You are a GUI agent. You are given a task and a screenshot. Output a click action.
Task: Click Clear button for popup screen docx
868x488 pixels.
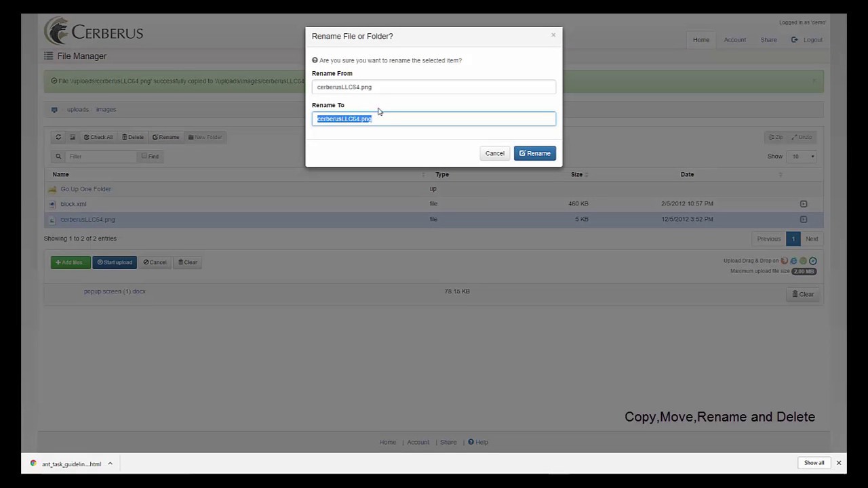[x=803, y=294]
